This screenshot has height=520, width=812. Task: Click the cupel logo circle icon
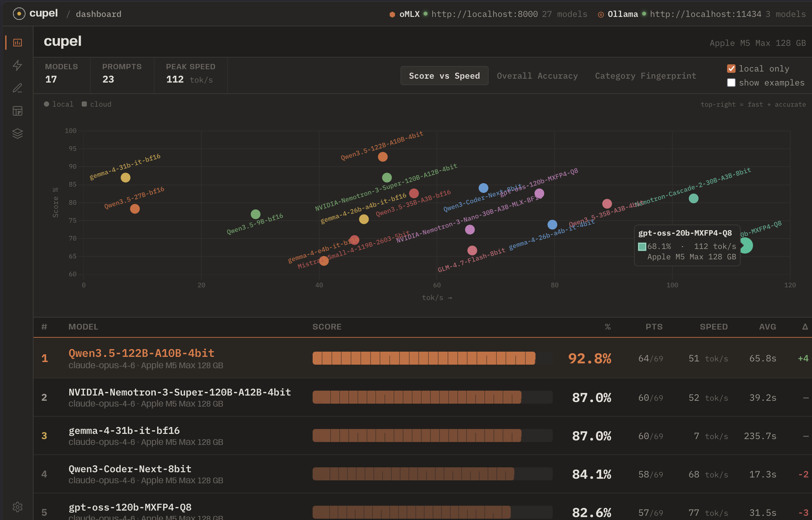pyautogui.click(x=19, y=14)
